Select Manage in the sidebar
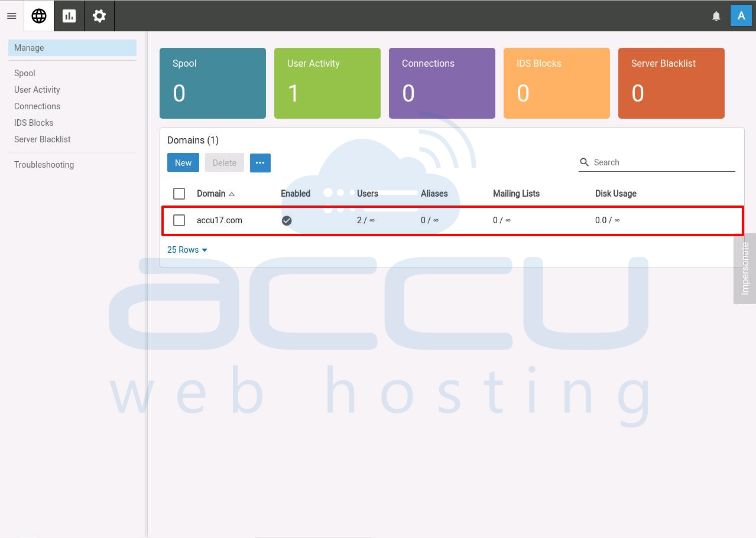 coord(72,48)
